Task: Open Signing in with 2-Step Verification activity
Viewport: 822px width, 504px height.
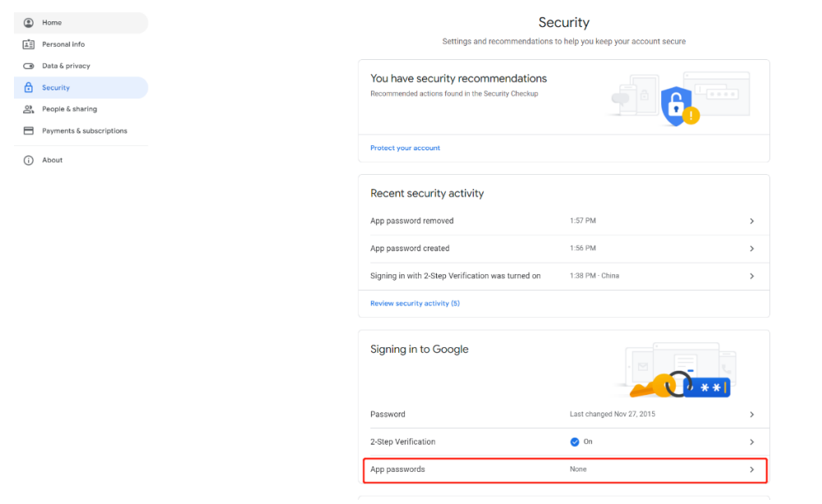Action: click(564, 276)
